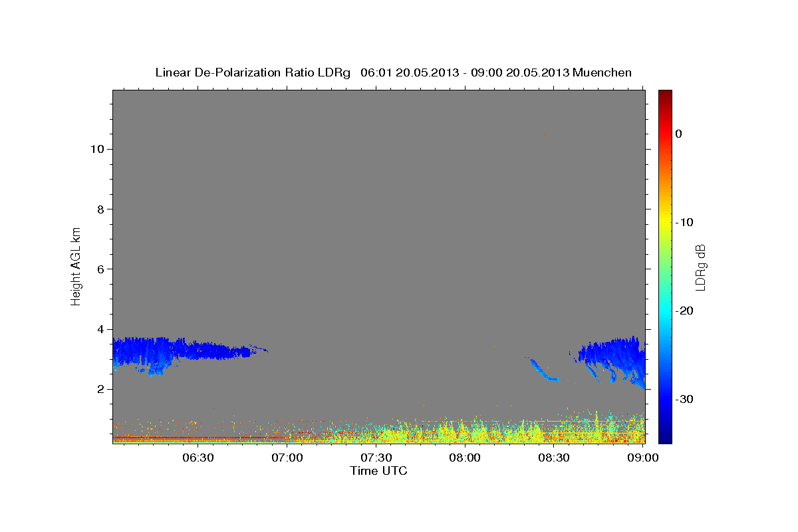Click the colorbar label '0'
This screenshot has width=798, height=532.
click(679, 134)
